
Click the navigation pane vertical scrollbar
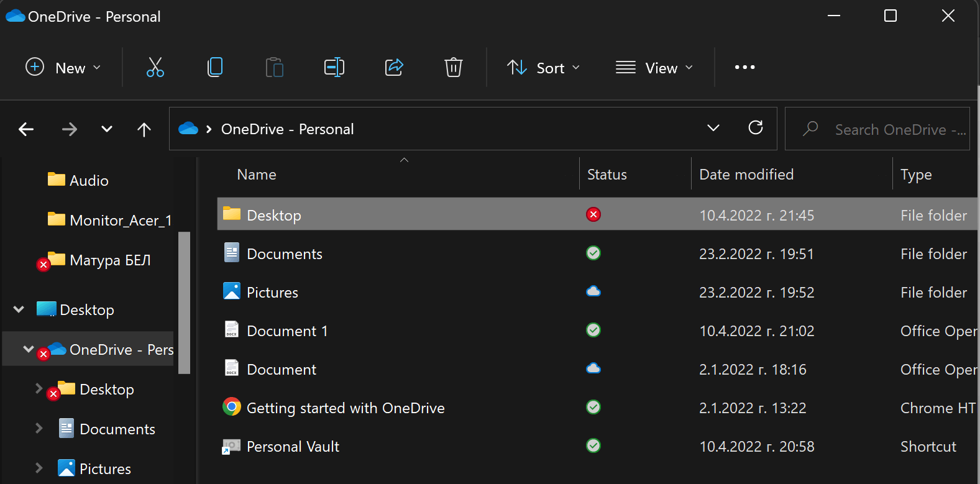click(184, 303)
